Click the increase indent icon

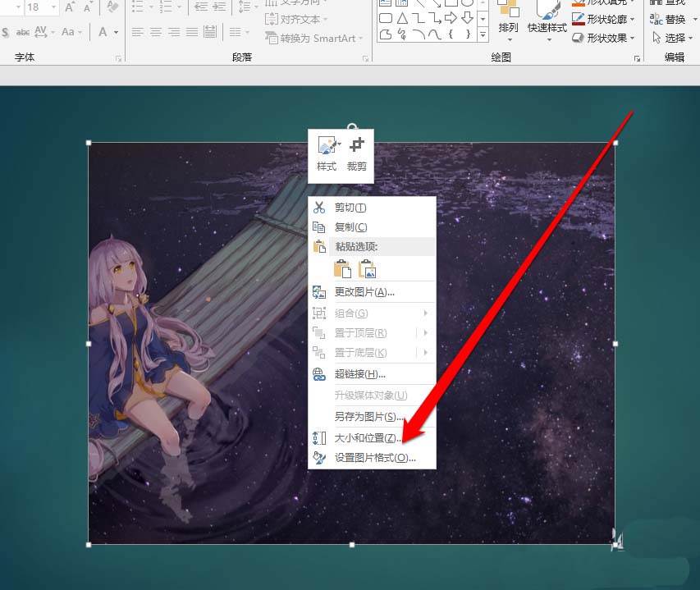(219, 7)
